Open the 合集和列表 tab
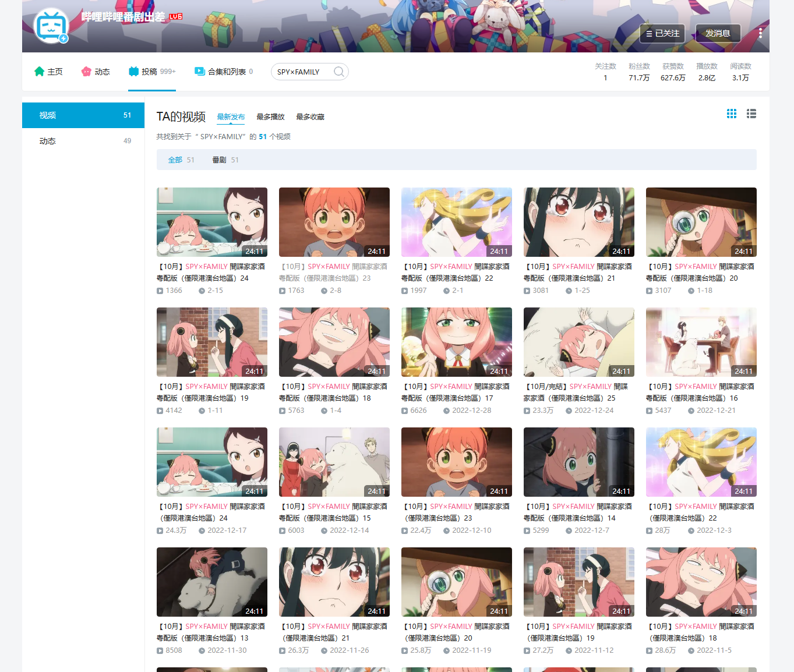This screenshot has width=794, height=672. [x=224, y=72]
